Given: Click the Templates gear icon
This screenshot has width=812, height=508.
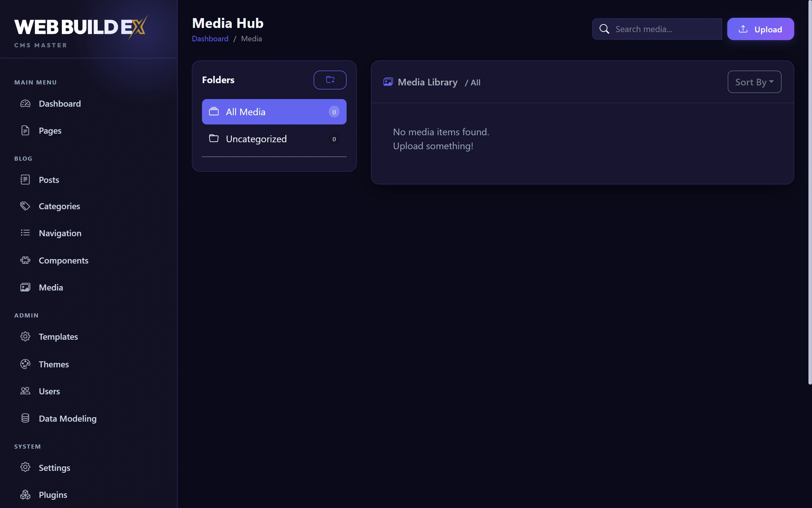Looking at the screenshot, I should pos(25,337).
